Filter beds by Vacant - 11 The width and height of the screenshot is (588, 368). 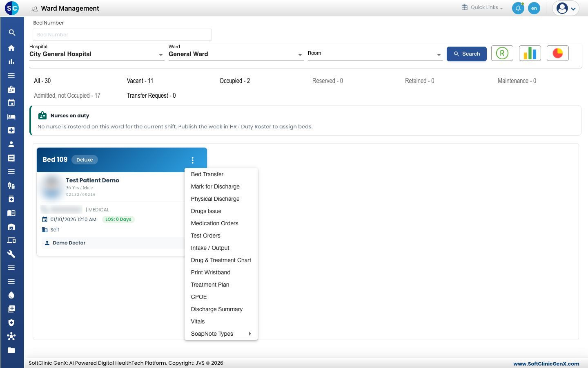(x=140, y=81)
